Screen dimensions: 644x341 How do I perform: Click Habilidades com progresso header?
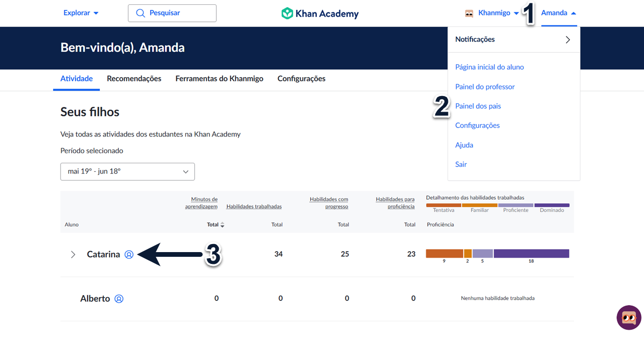pyautogui.click(x=329, y=203)
